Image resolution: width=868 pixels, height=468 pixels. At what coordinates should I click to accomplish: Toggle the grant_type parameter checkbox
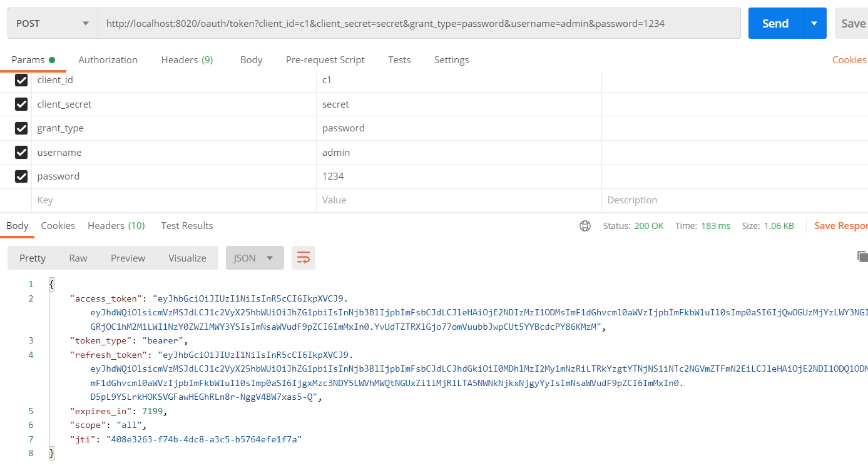click(21, 128)
